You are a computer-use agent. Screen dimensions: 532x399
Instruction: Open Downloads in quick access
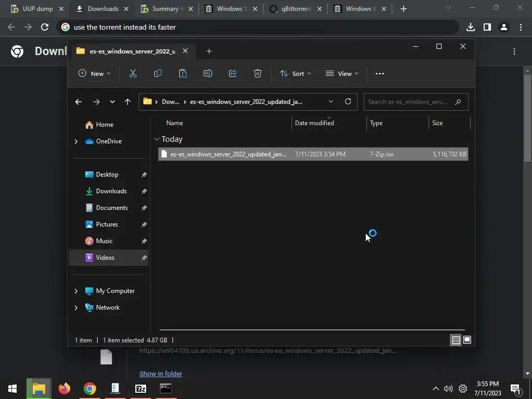tap(109, 191)
